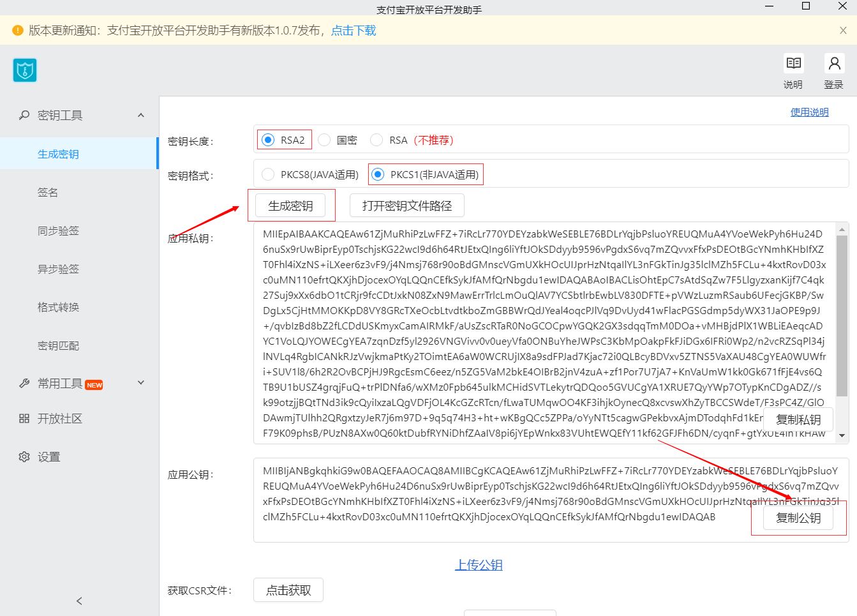857x616 pixels.
Task: Collapse the sidebar with the bottom arrow
Action: (x=78, y=601)
